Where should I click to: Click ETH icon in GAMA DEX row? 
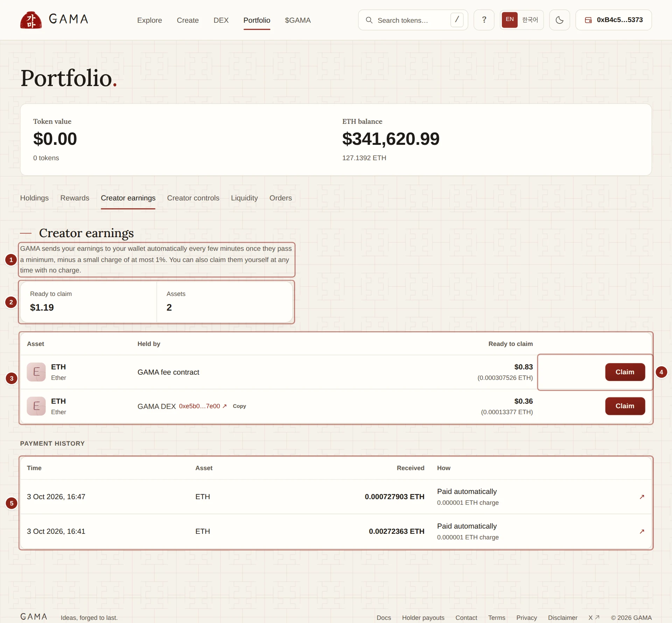pos(36,406)
